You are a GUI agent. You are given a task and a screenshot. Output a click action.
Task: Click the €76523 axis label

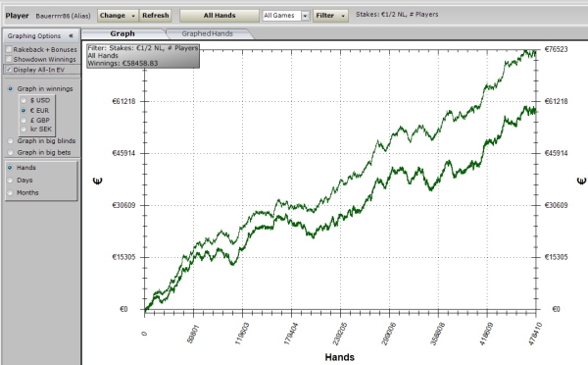coord(556,49)
